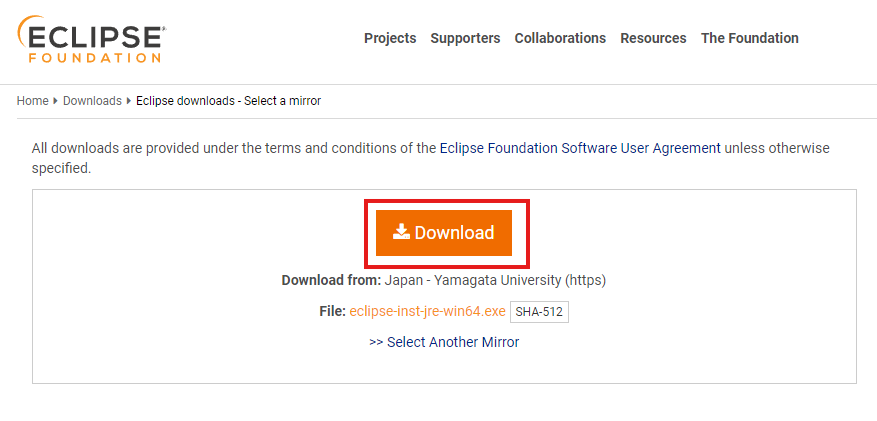The image size is (877, 421).
Task: Click the breadcrumb arrow after Home
Action: [56, 101]
